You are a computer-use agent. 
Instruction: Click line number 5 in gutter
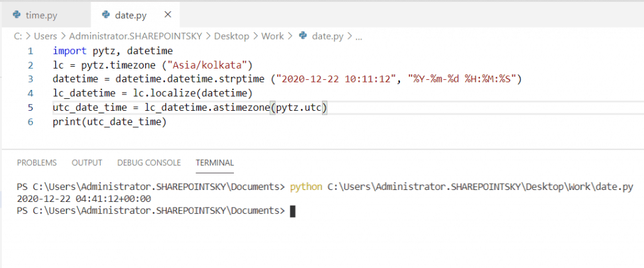coord(30,108)
